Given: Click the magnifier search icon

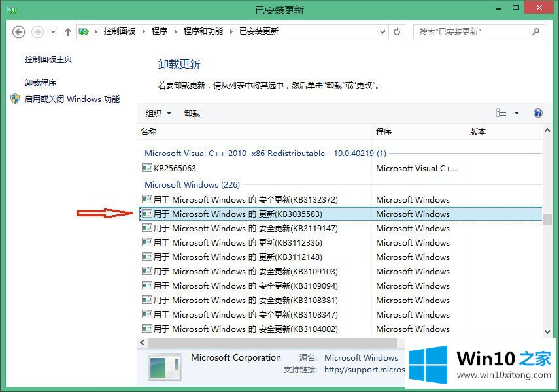Looking at the screenshot, I should click(x=535, y=32).
